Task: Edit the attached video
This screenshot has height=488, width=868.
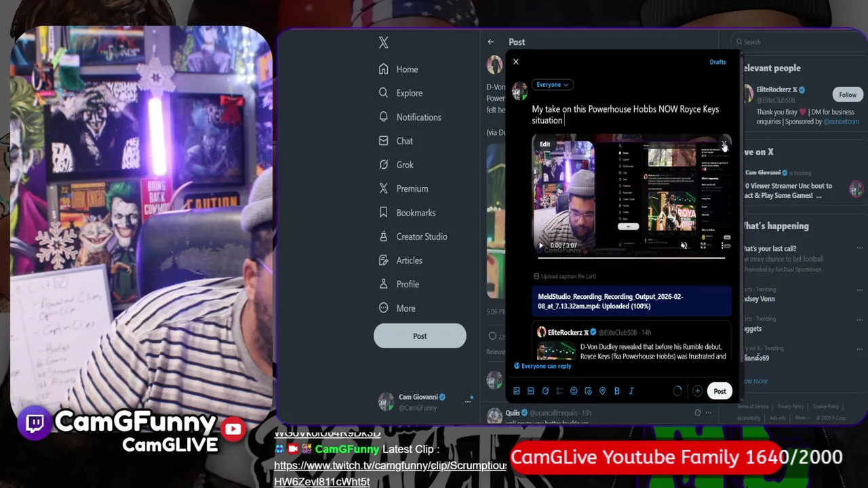Action: (545, 144)
